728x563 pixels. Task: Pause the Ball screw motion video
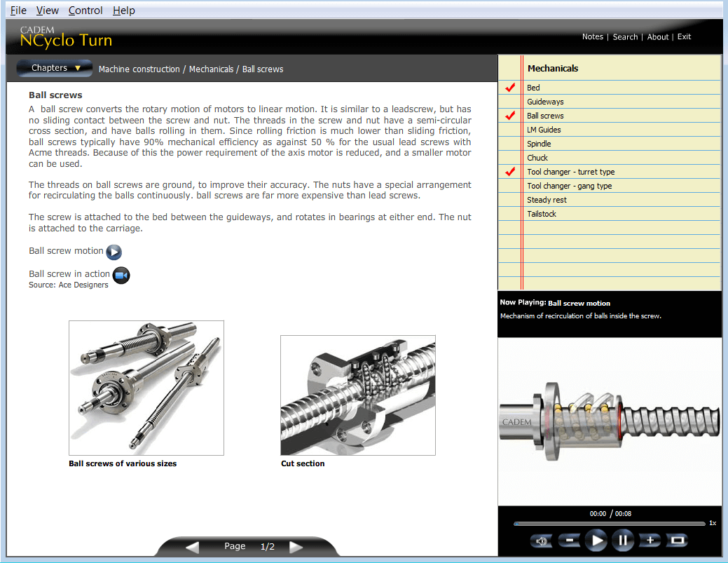[623, 541]
